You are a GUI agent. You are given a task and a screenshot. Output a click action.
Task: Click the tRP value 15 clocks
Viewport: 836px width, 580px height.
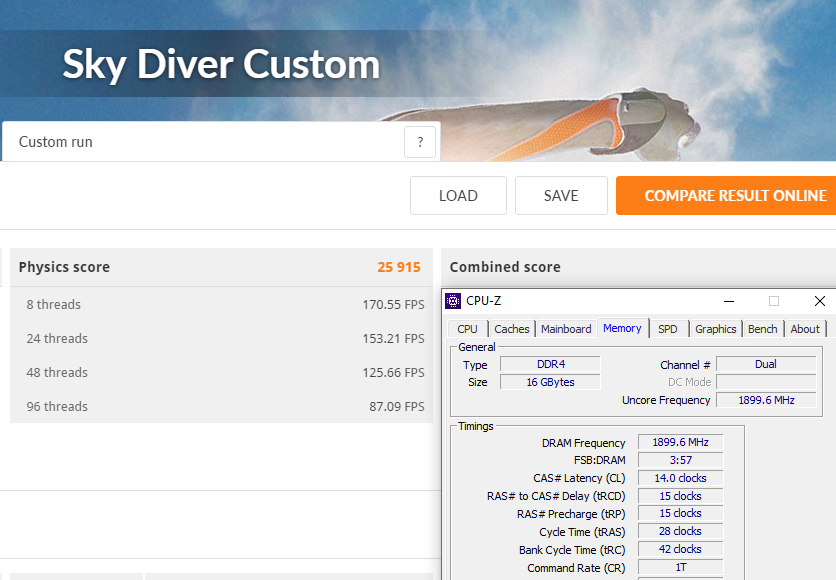tap(680, 513)
